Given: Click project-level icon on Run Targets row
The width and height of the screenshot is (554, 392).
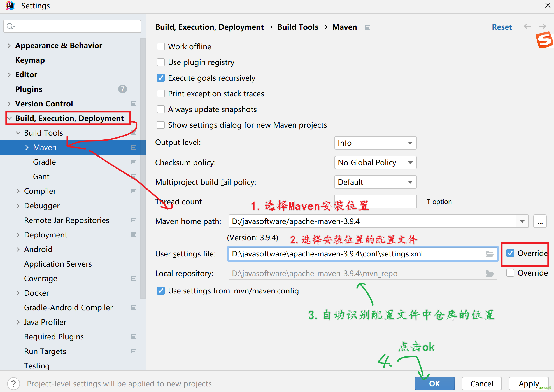Looking at the screenshot, I should pos(134,351).
